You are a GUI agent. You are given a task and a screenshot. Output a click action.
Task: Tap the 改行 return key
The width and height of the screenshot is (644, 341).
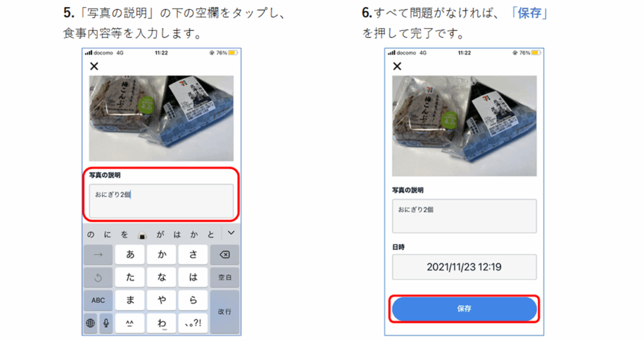coord(225,312)
